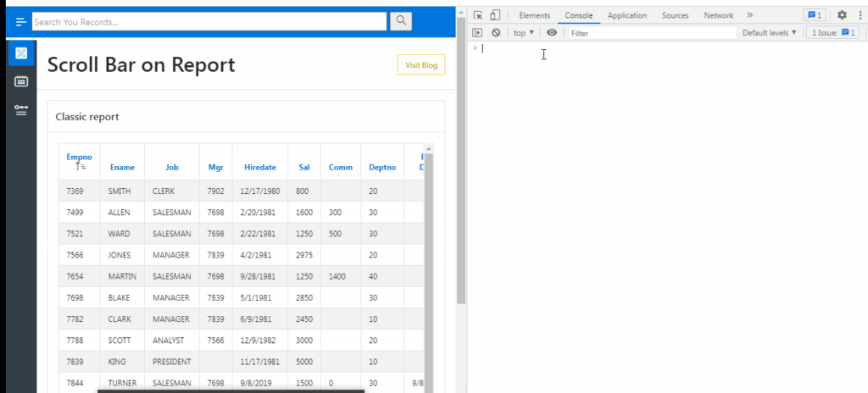Open the top JavaScript context dropdown
The width and height of the screenshot is (868, 393).
524,33
